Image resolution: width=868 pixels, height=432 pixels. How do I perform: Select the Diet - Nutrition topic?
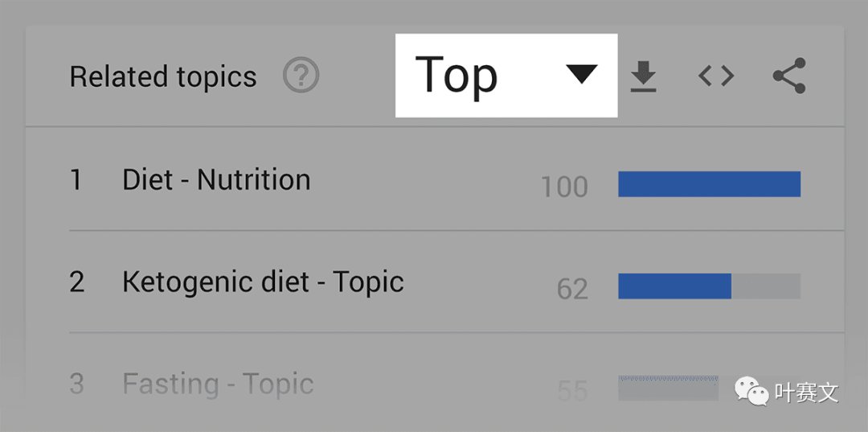(216, 180)
